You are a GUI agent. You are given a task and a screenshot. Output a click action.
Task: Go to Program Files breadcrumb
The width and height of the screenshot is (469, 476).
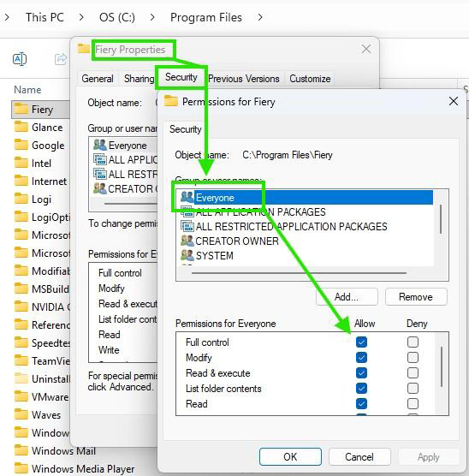pos(206,17)
